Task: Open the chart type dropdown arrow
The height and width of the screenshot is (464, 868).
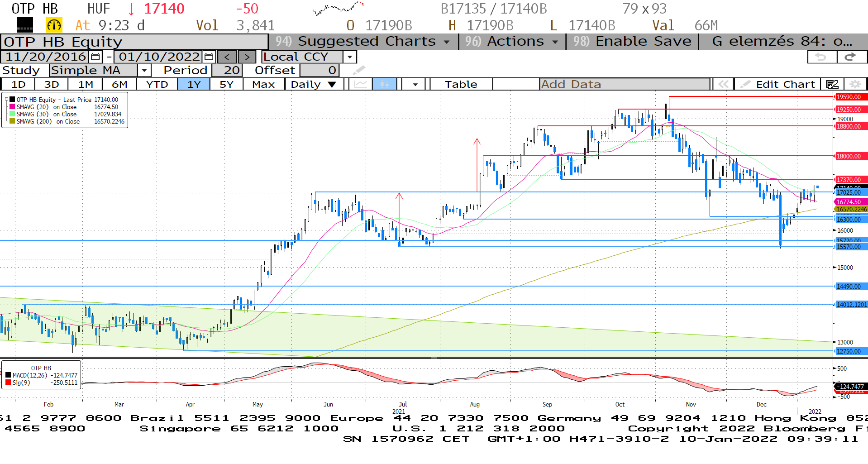Action: tap(415, 84)
